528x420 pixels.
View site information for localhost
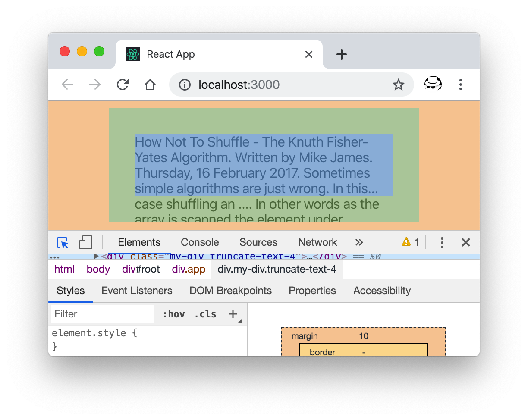pyautogui.click(x=185, y=85)
